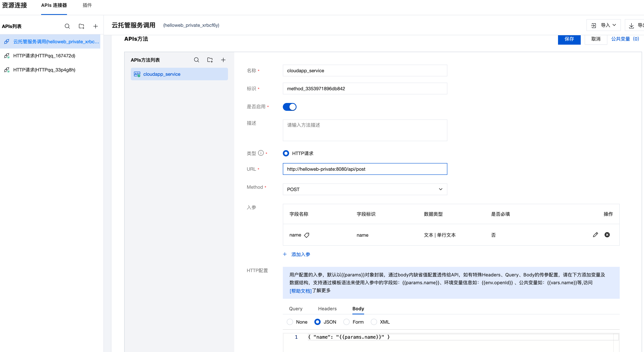This screenshot has height=352, width=644.
Task: Click 文本 | 单行文本 data type cell
Action: tap(440, 235)
